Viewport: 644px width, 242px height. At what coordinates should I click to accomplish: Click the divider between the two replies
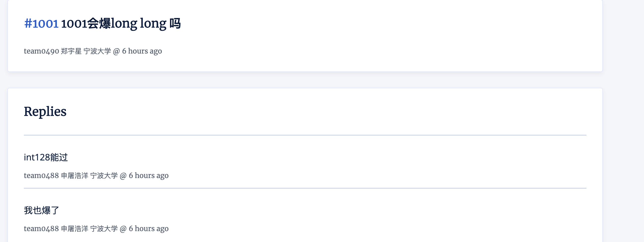(x=305, y=188)
